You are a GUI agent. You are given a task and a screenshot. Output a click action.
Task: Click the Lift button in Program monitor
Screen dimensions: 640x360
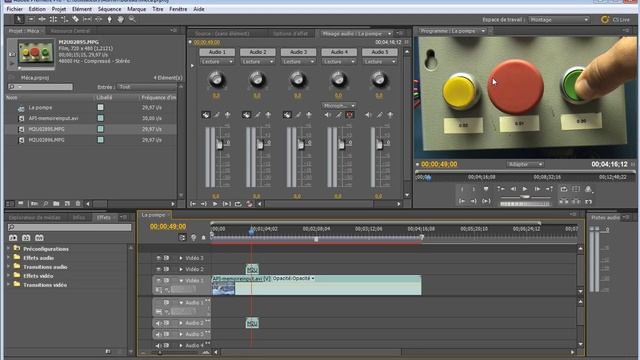(564, 201)
